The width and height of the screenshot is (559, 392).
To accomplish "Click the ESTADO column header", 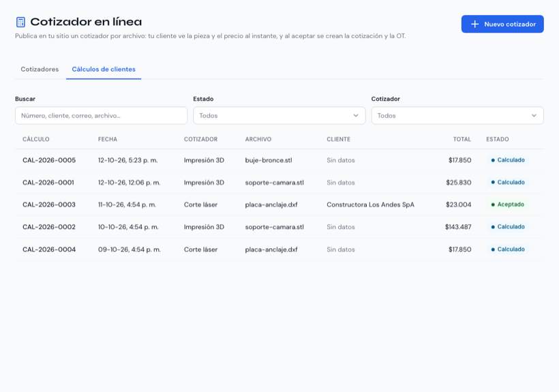I will pyautogui.click(x=498, y=139).
